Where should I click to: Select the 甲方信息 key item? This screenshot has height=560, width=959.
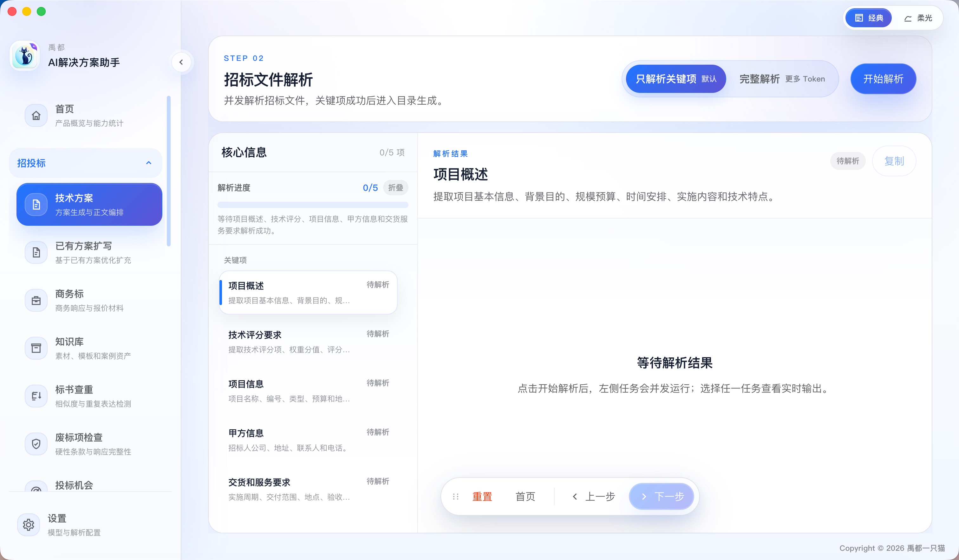308,440
